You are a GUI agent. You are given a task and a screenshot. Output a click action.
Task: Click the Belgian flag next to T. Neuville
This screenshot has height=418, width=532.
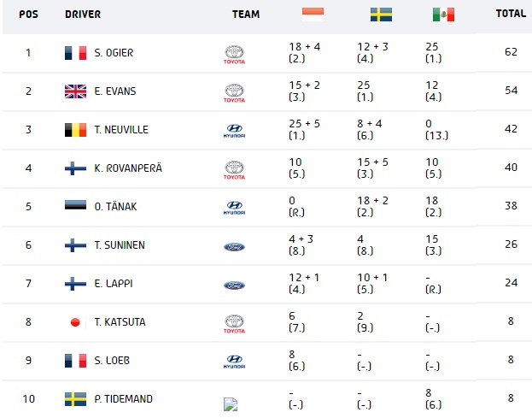(75, 130)
